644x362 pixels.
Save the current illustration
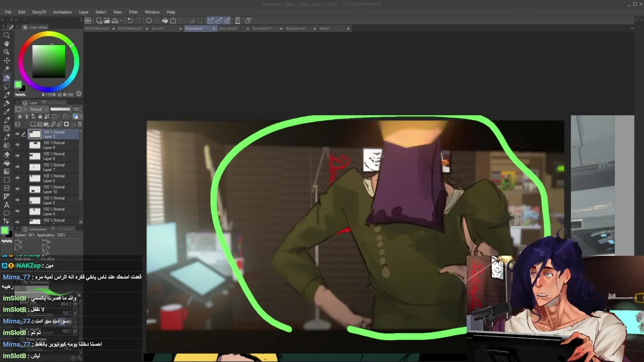[x=115, y=21]
